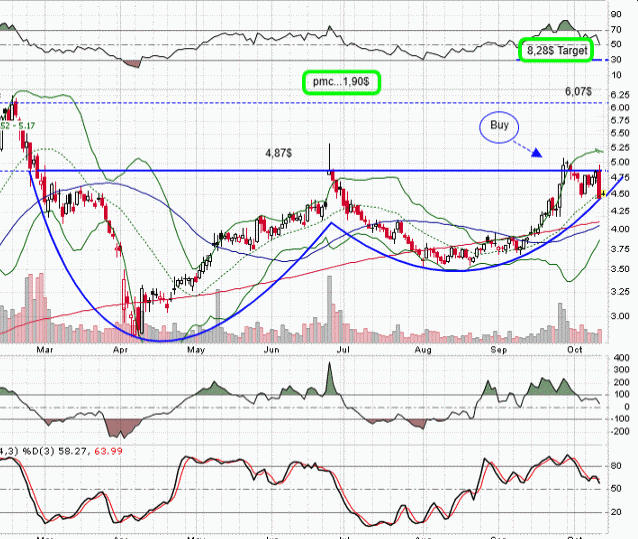Click the 400 tick on the CCI axis

coord(619,358)
